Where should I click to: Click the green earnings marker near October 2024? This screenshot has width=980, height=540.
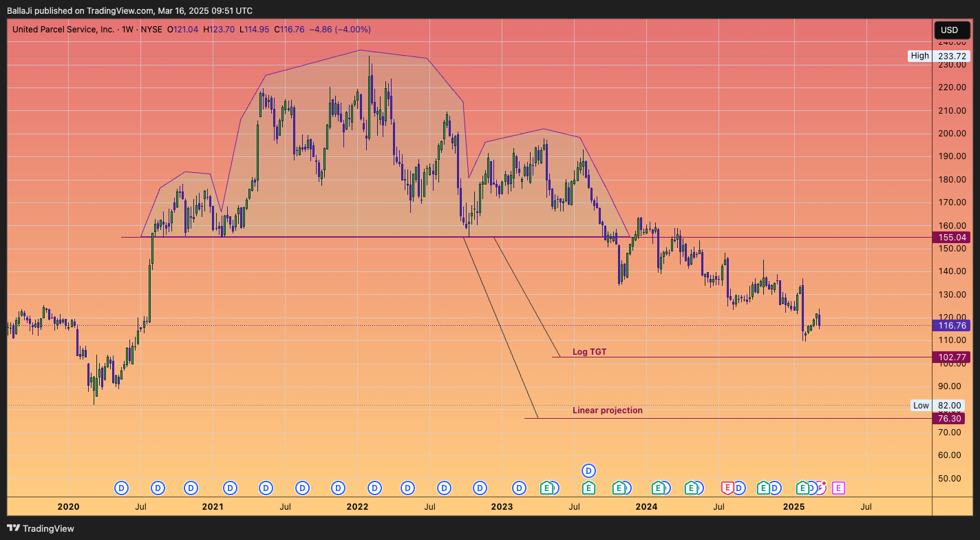point(763,488)
